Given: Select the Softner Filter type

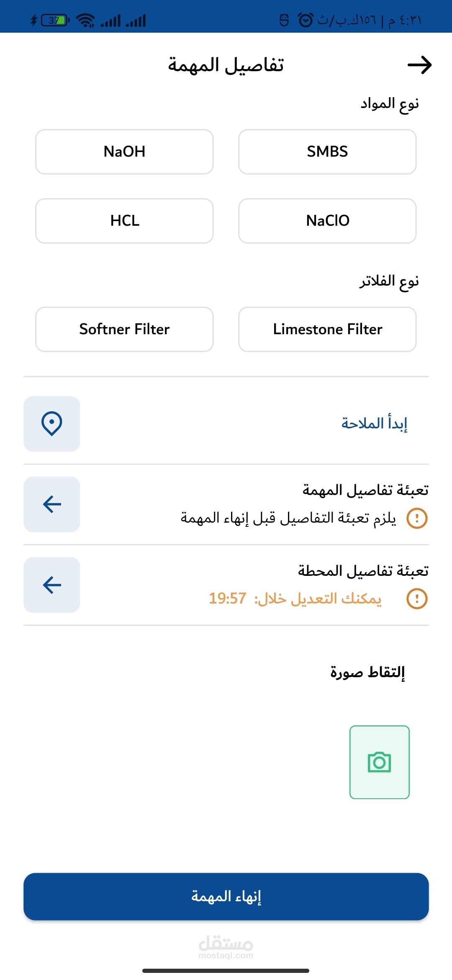Looking at the screenshot, I should point(124,329).
